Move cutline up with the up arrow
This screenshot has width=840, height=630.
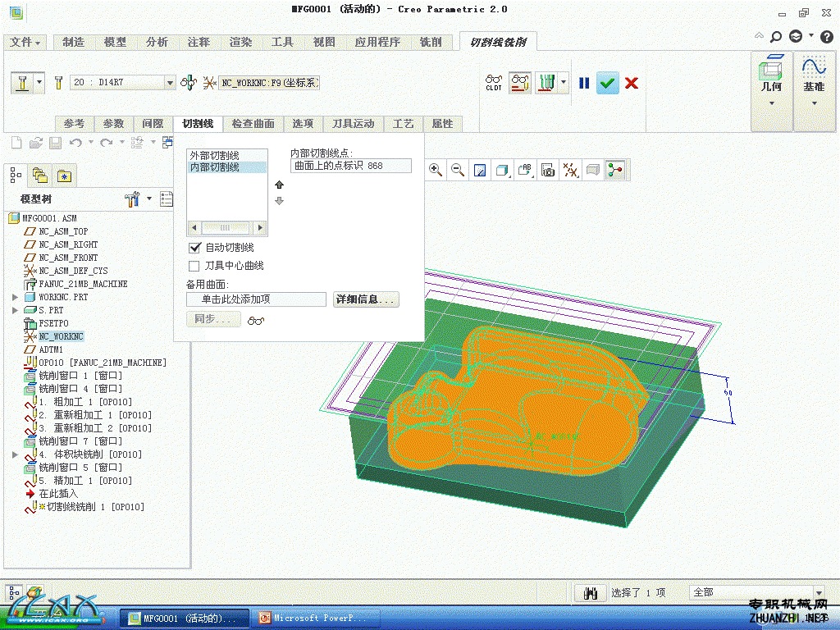click(279, 185)
